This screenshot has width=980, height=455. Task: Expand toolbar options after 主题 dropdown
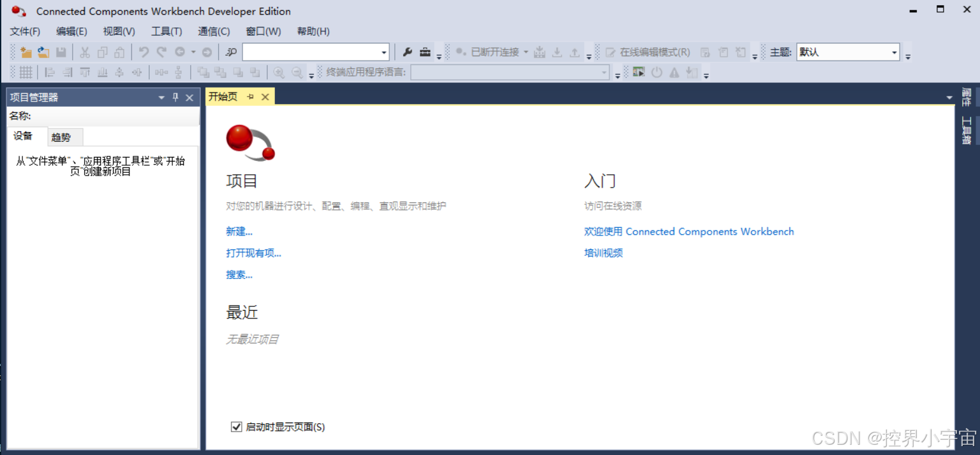pos(908,56)
